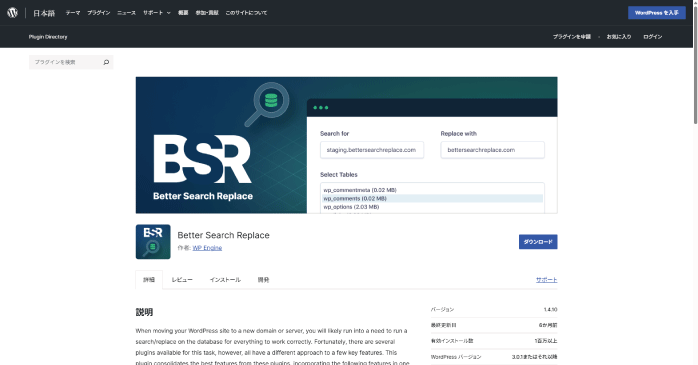Open the ニュース menu item

pos(126,13)
